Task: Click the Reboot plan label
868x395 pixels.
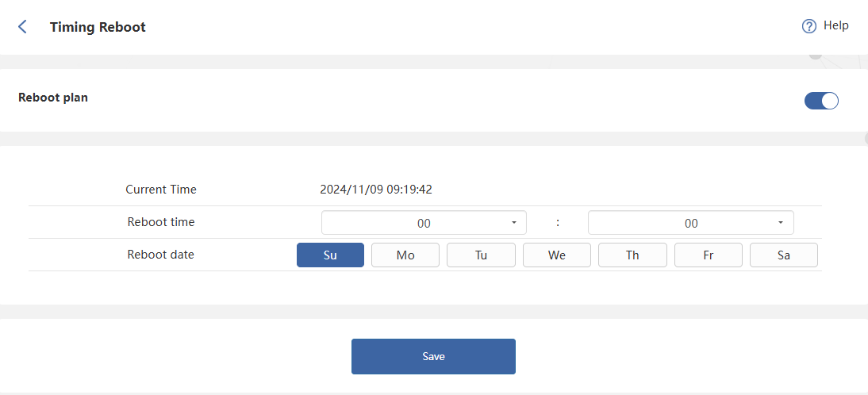Action: click(x=53, y=98)
